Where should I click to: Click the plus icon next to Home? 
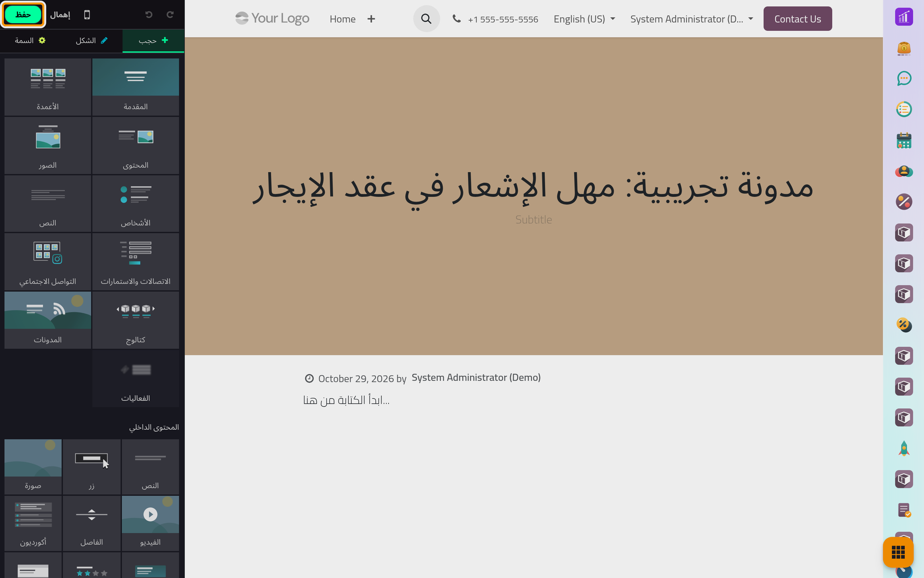tap(371, 19)
